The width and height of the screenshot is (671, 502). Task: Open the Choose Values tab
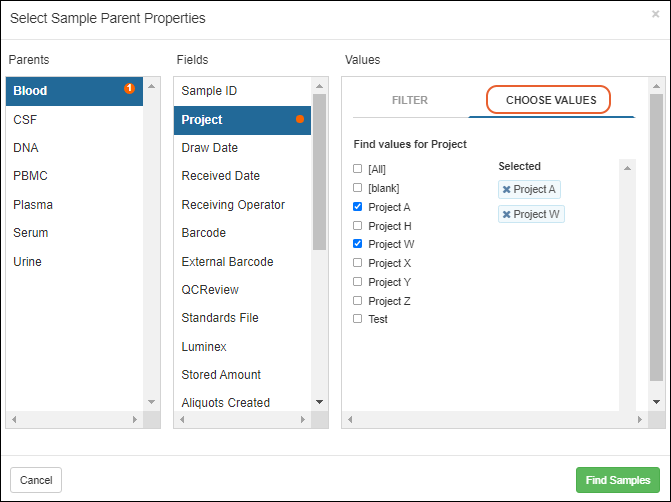[x=550, y=101]
